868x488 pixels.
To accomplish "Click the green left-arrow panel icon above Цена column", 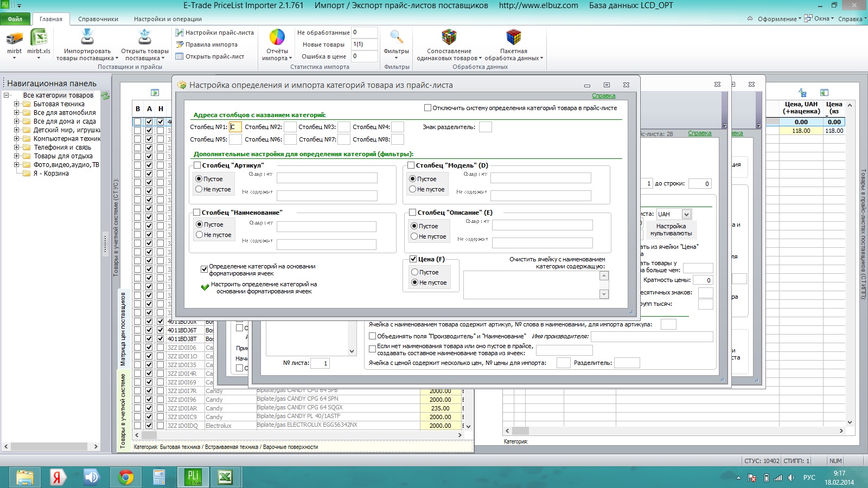I will (x=824, y=93).
